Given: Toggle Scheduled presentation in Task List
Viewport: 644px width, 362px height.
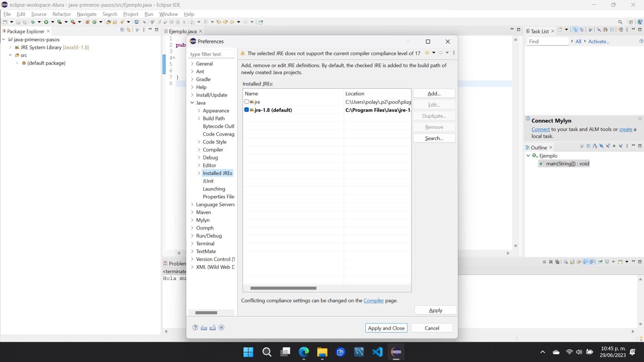Looking at the screenshot, I should (x=582, y=30).
